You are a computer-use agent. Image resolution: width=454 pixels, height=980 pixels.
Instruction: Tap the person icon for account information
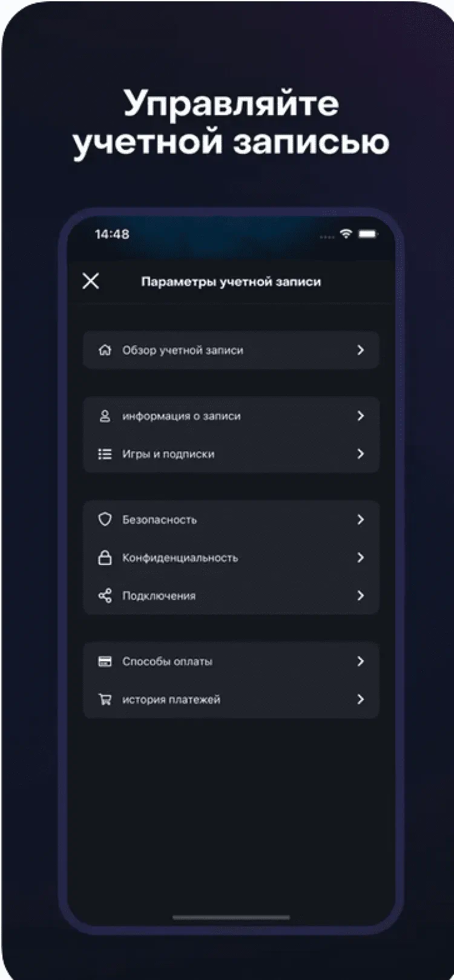tap(105, 416)
